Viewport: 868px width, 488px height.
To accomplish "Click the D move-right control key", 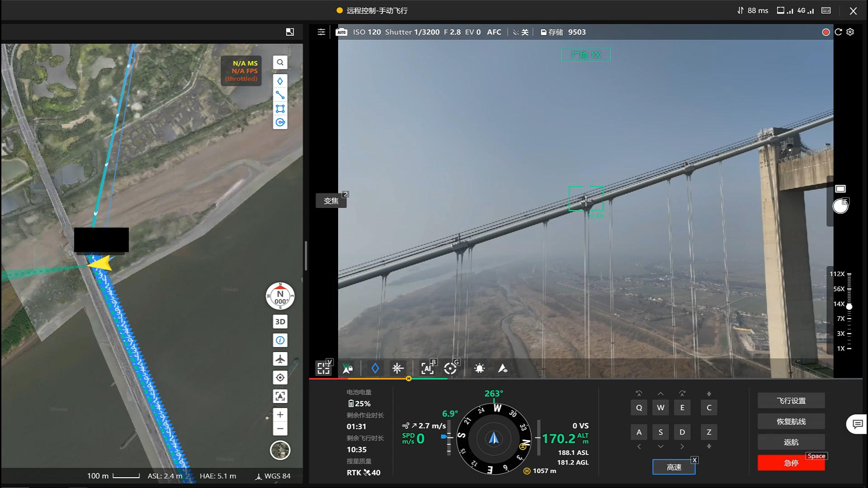I will [x=682, y=432].
